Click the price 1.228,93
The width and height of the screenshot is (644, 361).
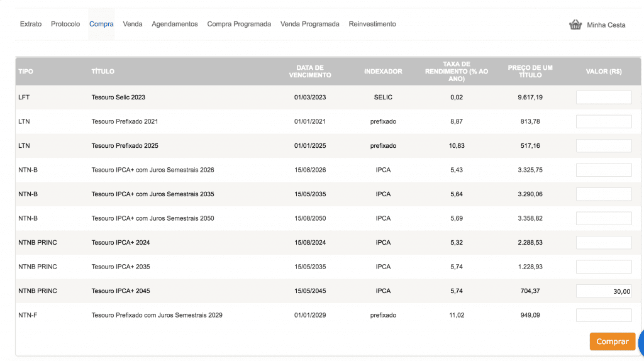click(530, 267)
